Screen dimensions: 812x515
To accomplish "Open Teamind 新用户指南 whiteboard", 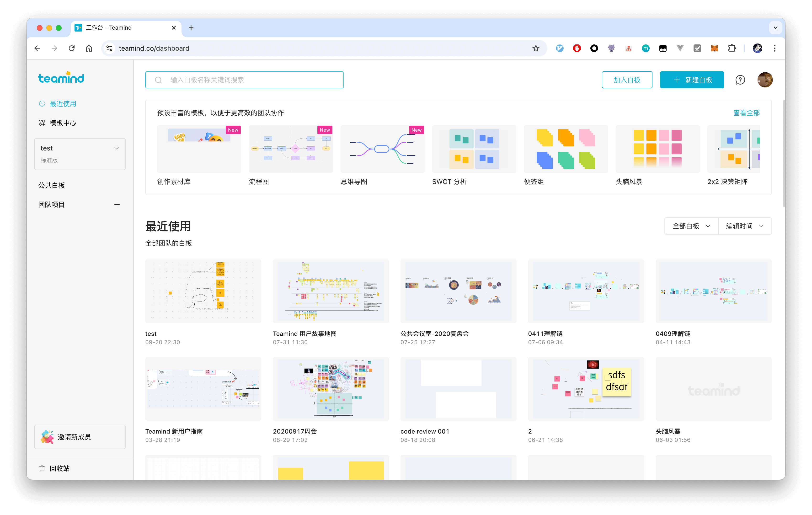I will (203, 389).
